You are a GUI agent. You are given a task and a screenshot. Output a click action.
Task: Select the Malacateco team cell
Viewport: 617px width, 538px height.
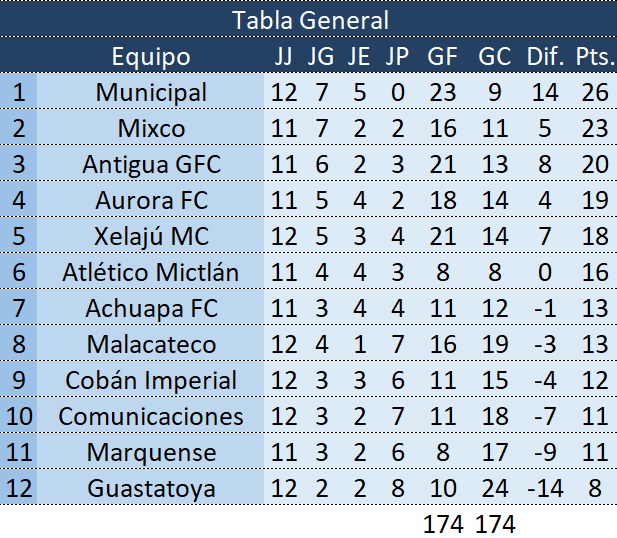[x=151, y=344]
